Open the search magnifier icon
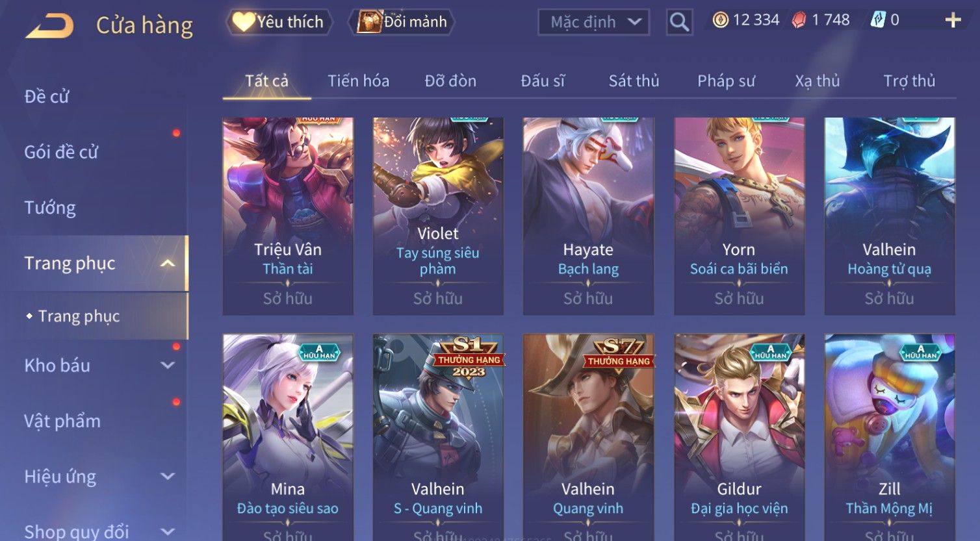Image resolution: width=980 pixels, height=541 pixels. click(679, 22)
